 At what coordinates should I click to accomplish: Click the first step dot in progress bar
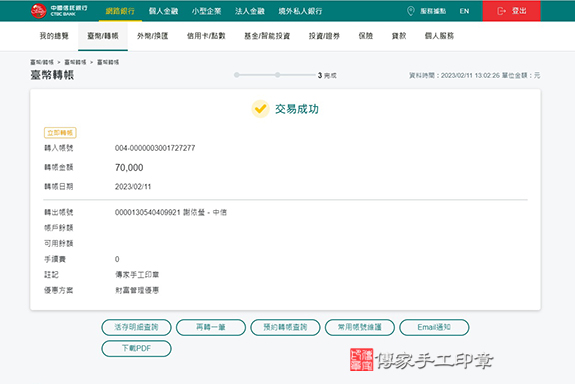(x=237, y=75)
